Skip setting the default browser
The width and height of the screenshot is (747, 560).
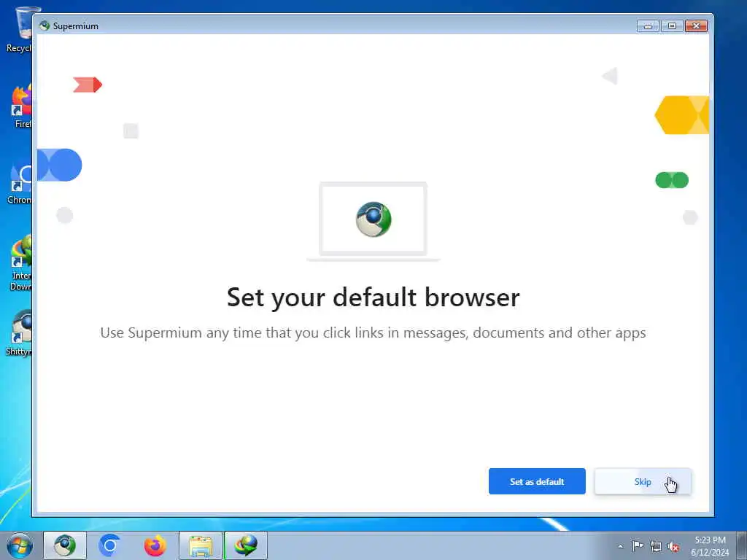coord(643,481)
